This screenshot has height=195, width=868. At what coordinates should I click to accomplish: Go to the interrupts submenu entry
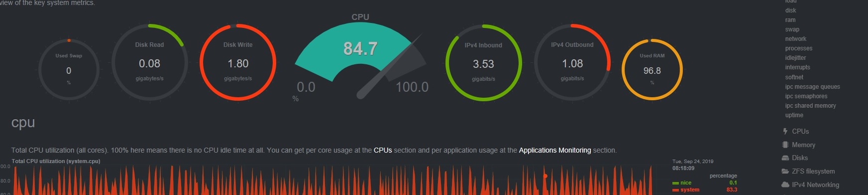tap(798, 67)
